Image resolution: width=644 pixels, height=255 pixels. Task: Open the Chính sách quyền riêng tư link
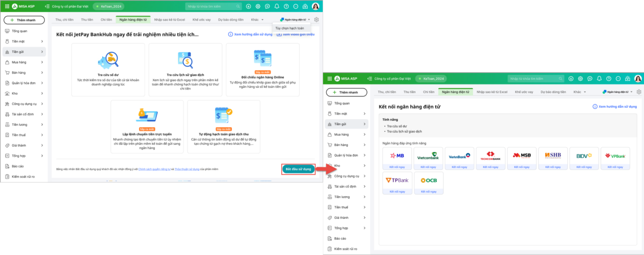[155, 169]
